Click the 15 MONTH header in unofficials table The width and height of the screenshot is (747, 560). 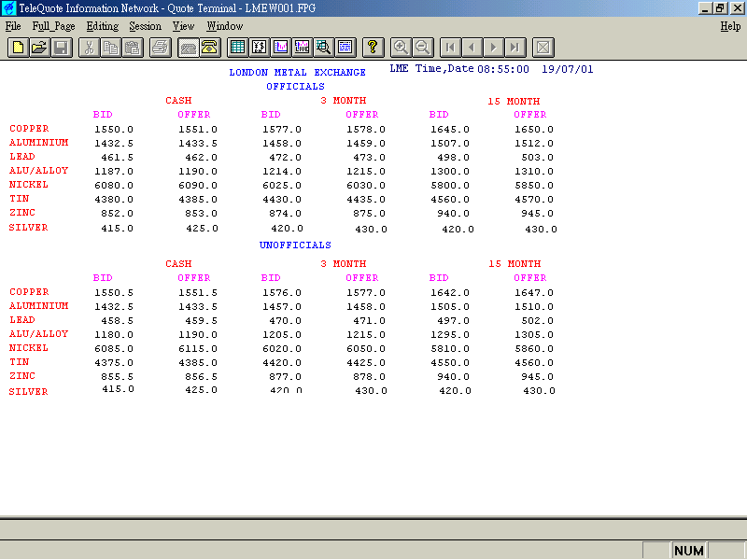point(514,264)
